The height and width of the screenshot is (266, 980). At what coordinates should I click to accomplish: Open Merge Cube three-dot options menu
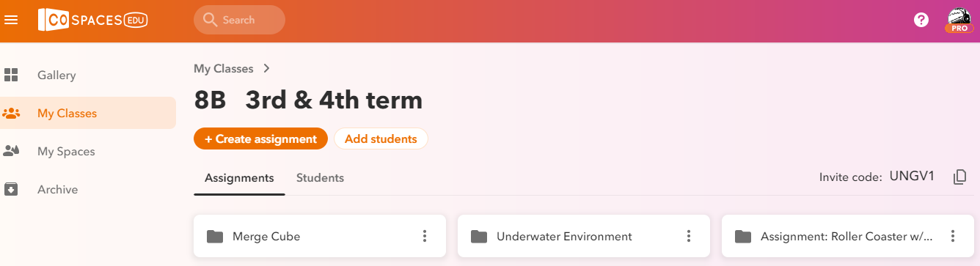425,236
